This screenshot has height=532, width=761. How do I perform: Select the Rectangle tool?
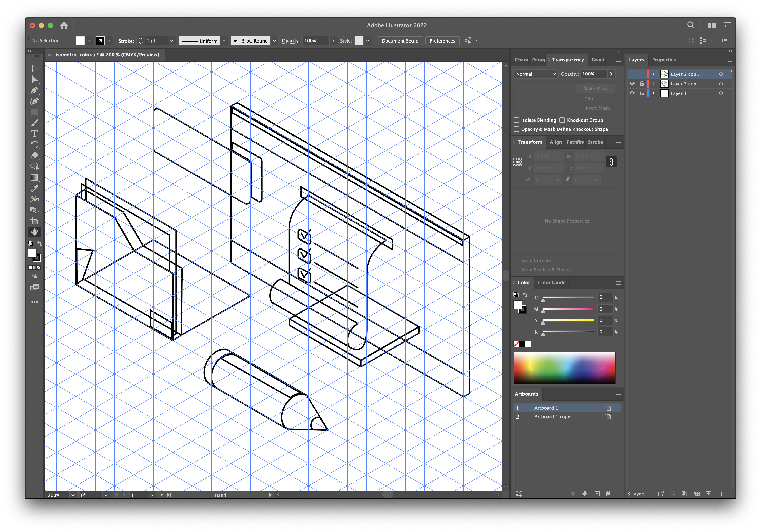point(34,112)
